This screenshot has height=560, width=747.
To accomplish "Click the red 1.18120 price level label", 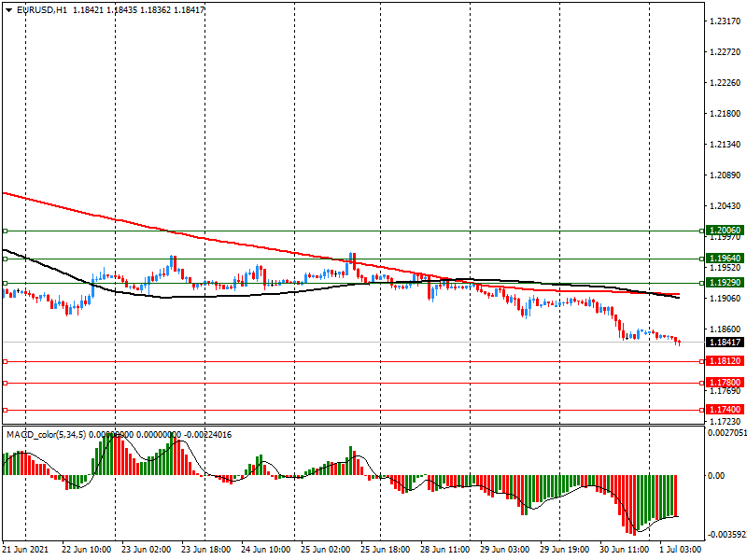I will (x=725, y=361).
